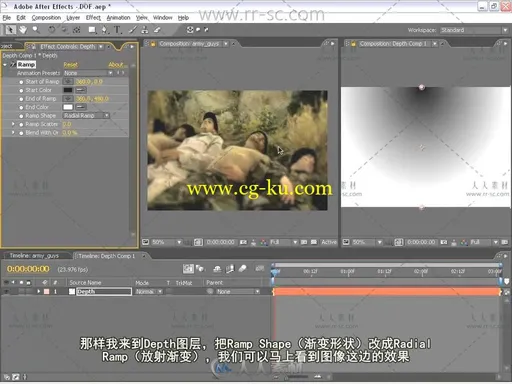The image size is (512, 384).
Task: Click the Ramp Scatter value 0.0
Action: 67,124
